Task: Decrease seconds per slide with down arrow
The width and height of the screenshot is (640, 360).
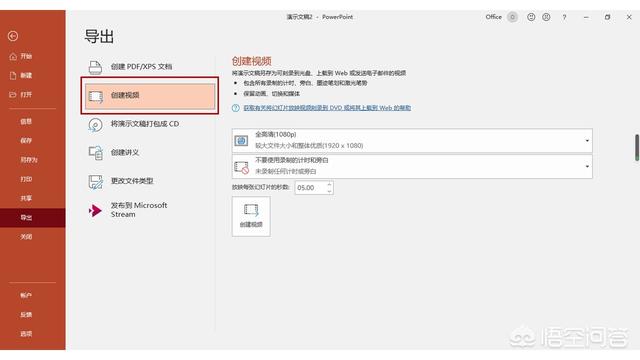Action: [329, 191]
